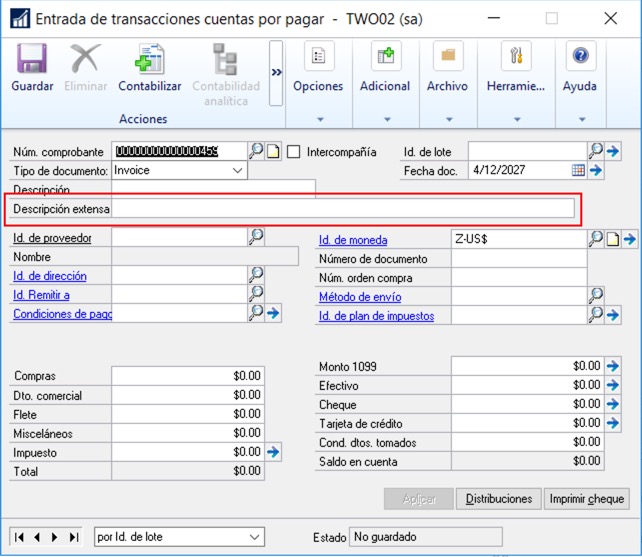Click the Guardar save icon
642x557 pixels.
32,59
